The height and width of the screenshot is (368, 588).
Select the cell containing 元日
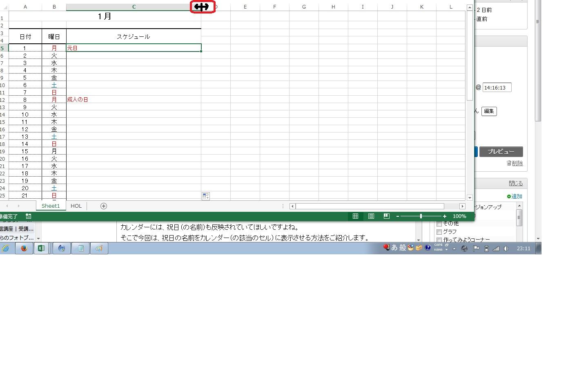point(134,48)
